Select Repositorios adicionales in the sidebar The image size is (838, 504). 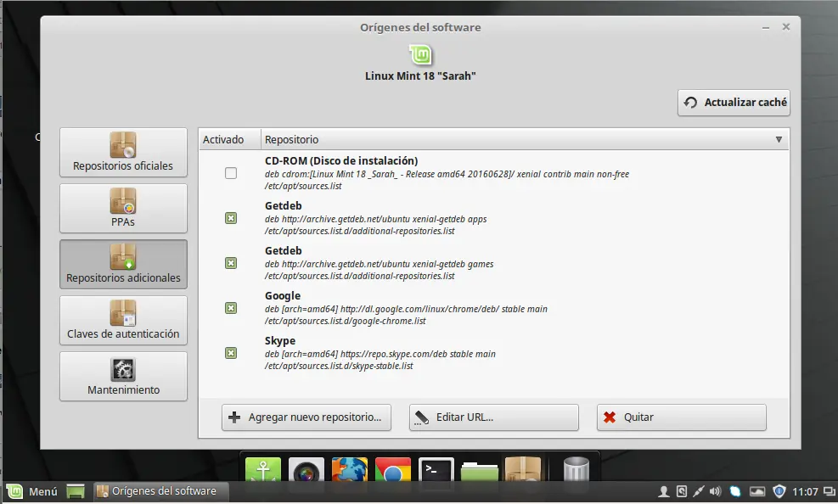click(123, 264)
